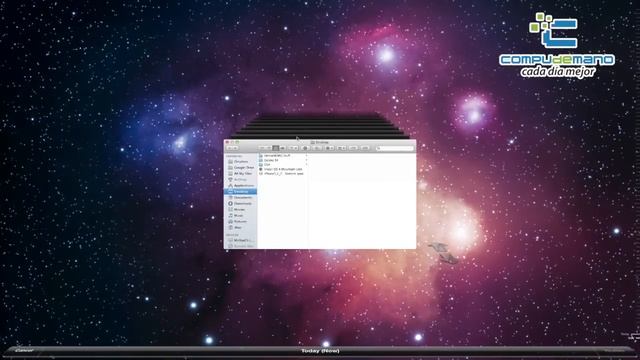Go forward in the Finder window
This screenshot has height=360, width=640.
point(236,148)
